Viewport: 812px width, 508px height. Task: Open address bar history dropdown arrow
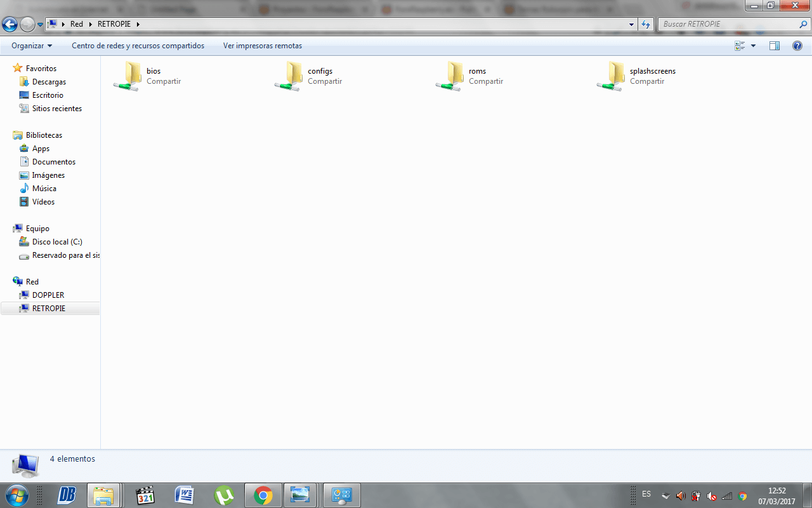(x=631, y=24)
